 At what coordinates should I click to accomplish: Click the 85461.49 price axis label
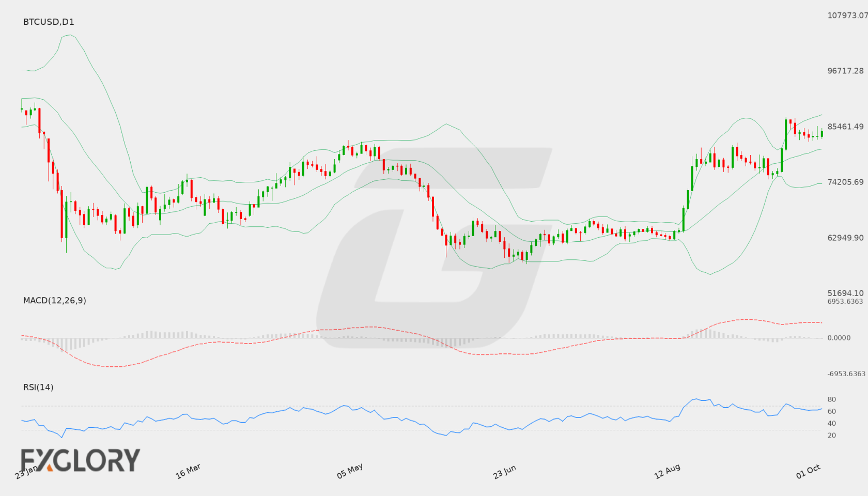pyautogui.click(x=845, y=127)
